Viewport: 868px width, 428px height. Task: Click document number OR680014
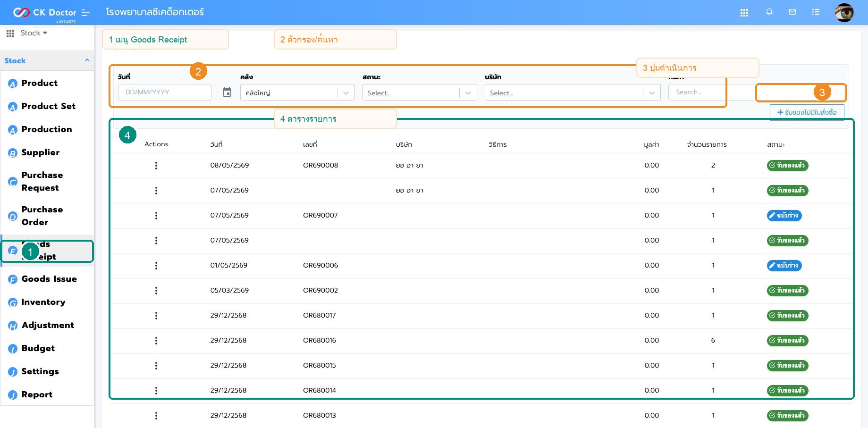click(320, 390)
